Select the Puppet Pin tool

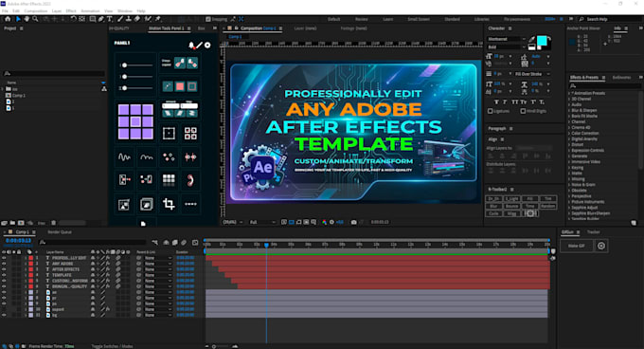[158, 19]
